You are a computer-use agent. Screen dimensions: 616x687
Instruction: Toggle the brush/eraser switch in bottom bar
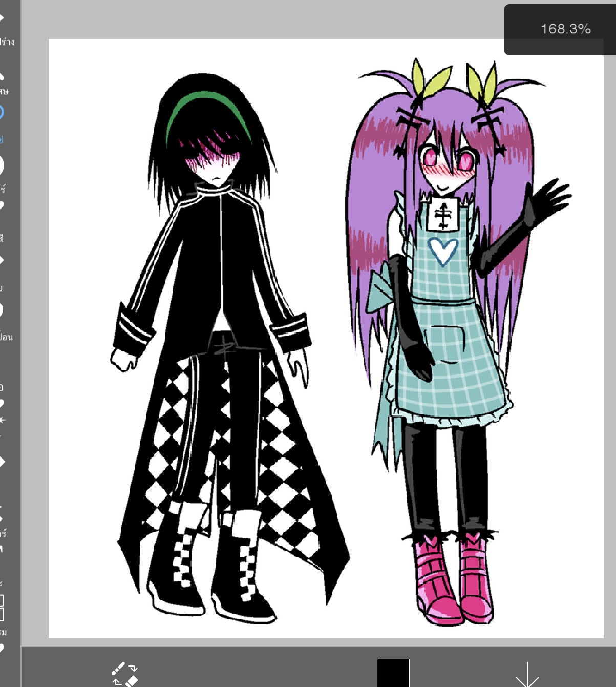point(125,674)
